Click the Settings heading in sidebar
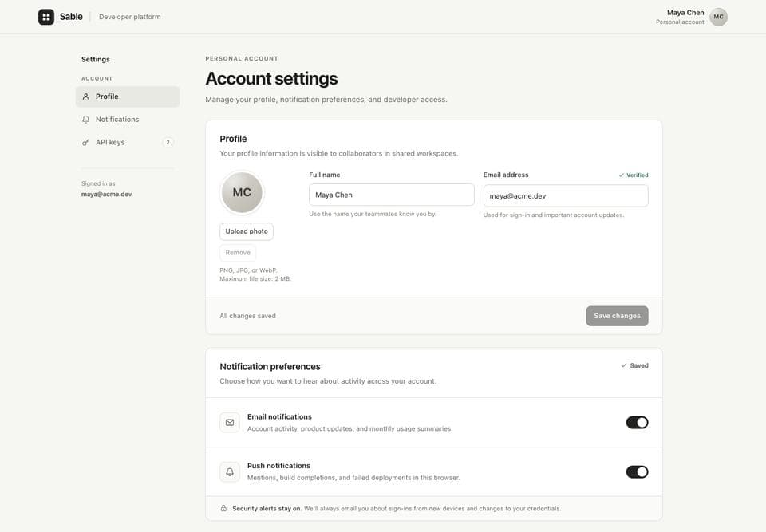The height and width of the screenshot is (532, 766). [x=96, y=59]
